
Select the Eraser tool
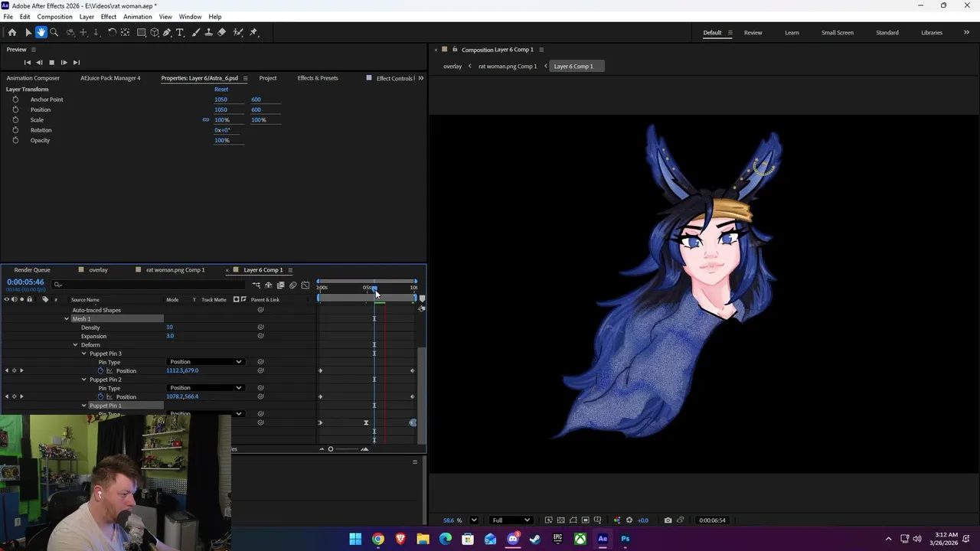222,32
